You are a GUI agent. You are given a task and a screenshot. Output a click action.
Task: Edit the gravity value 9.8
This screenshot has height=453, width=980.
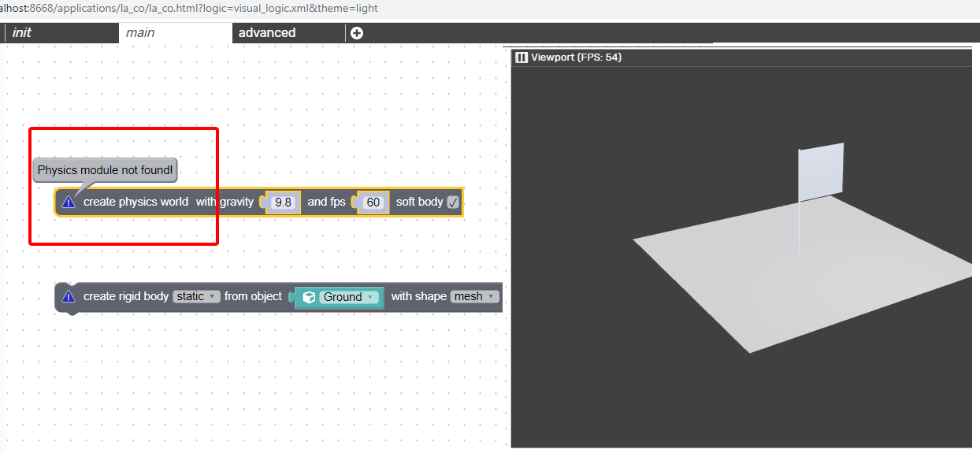pyautogui.click(x=282, y=202)
